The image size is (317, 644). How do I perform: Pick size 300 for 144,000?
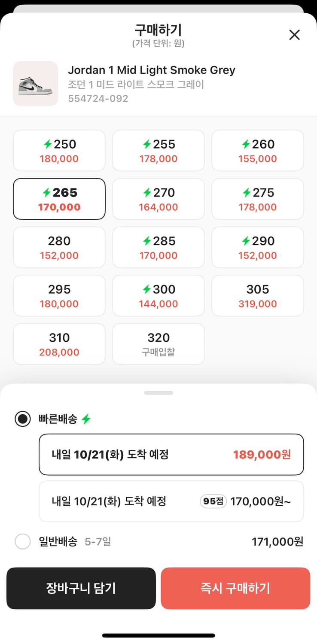pyautogui.click(x=158, y=296)
